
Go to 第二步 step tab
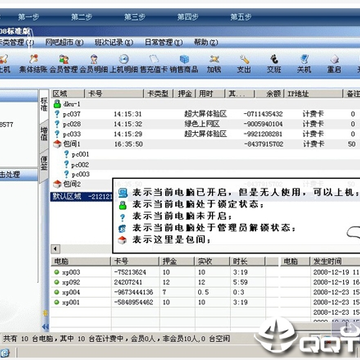click(x=82, y=17)
